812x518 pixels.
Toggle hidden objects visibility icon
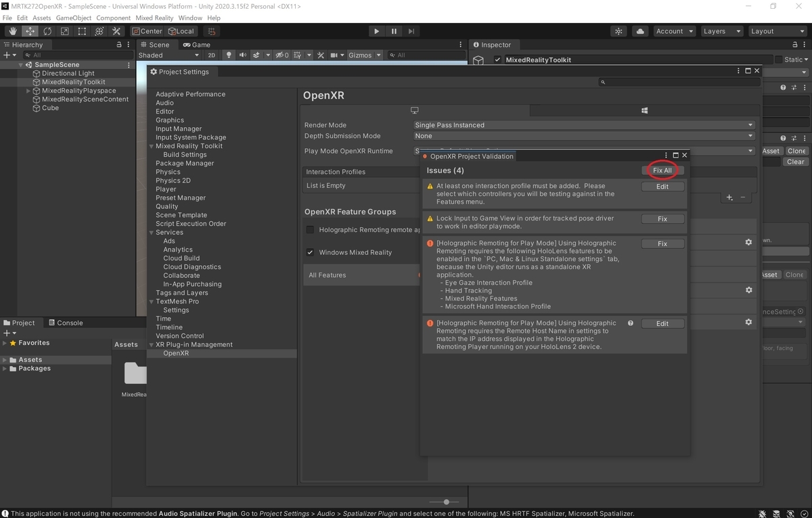coord(282,55)
